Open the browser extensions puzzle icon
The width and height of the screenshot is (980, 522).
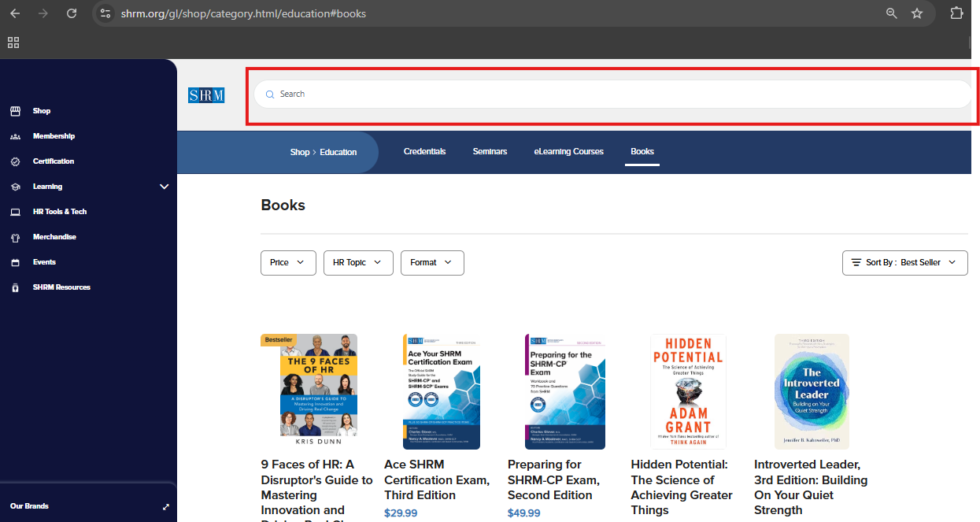(x=956, y=13)
